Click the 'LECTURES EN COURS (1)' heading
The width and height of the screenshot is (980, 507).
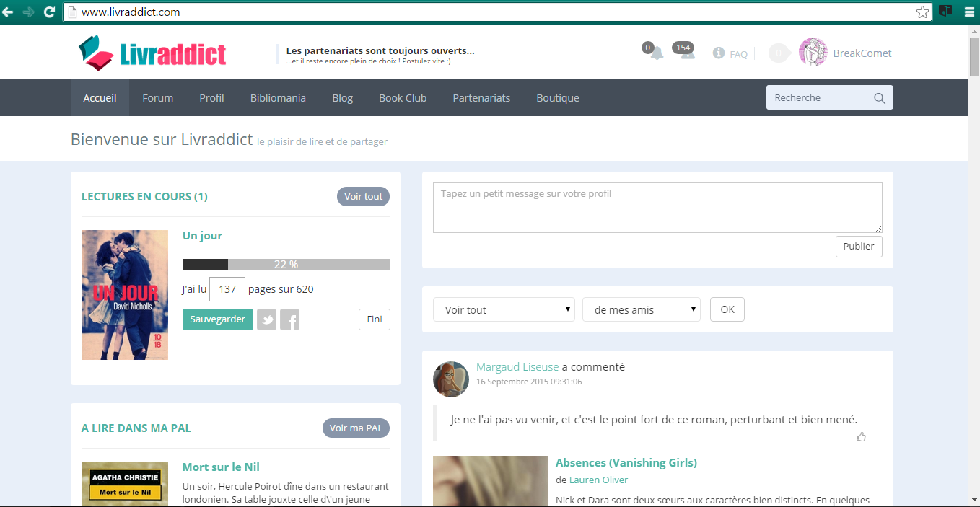tap(144, 196)
